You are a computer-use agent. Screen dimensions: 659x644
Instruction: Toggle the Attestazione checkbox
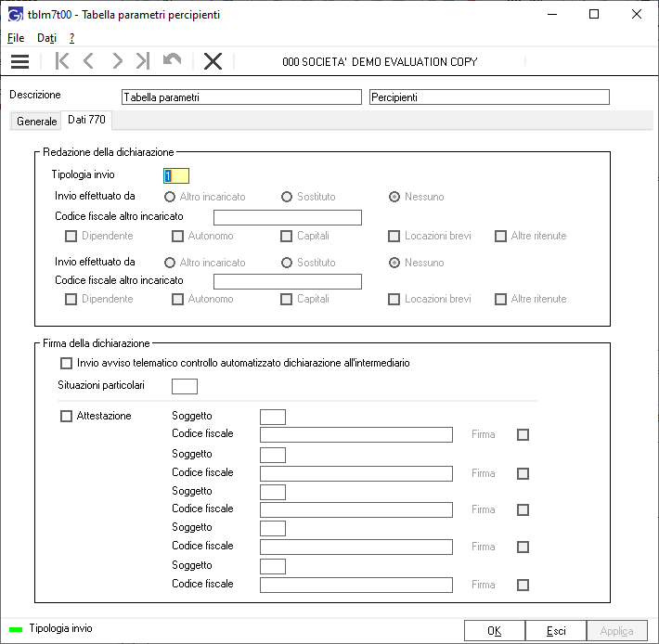click(x=67, y=417)
